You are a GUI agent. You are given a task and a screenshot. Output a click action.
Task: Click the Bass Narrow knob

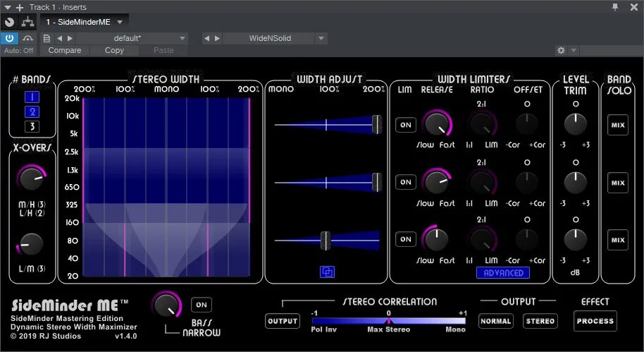(x=167, y=305)
